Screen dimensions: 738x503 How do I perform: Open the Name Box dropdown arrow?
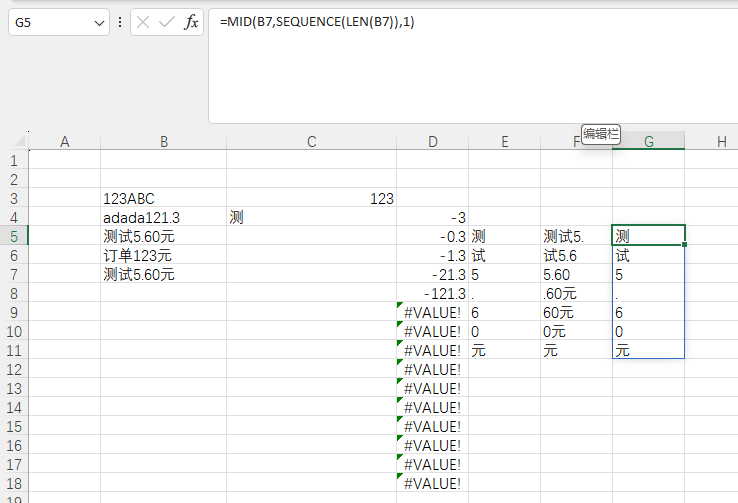click(99, 23)
